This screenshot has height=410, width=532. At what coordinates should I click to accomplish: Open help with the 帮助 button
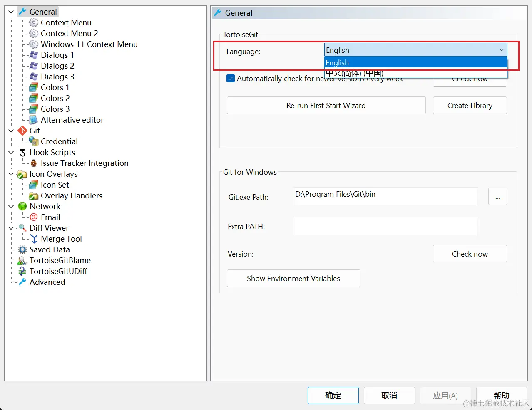tap(502, 395)
